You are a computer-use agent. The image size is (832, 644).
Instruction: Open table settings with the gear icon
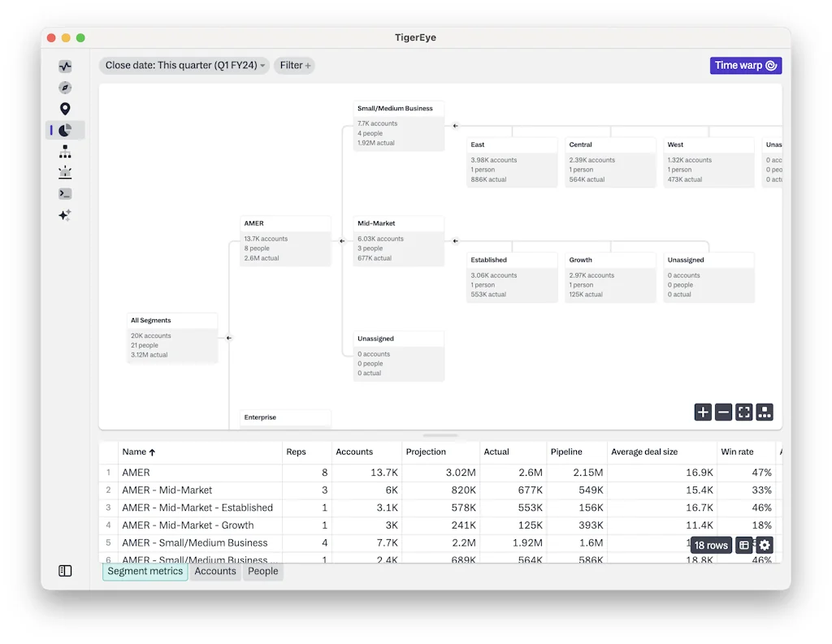[x=764, y=545]
